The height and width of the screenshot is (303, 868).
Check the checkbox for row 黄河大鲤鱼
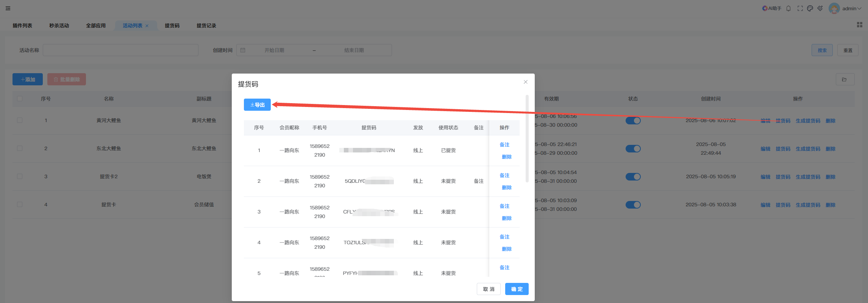tap(20, 120)
